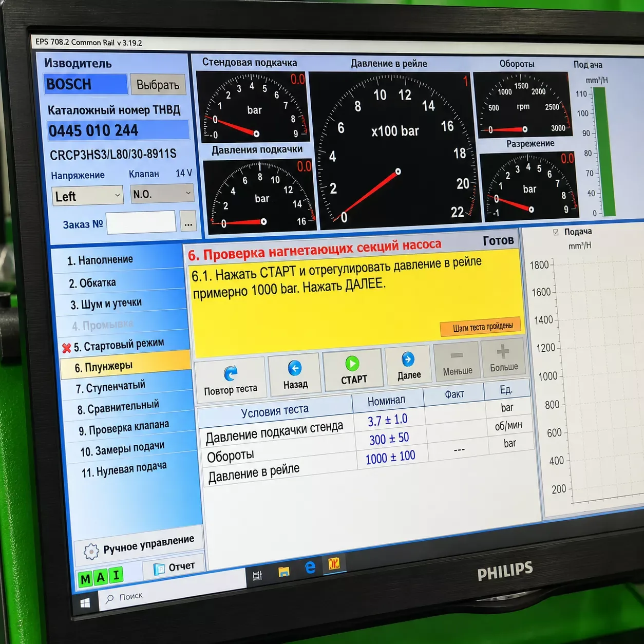This screenshot has height=644, width=644.
Task: Open Microsoft Edge from the taskbar
Action: pyautogui.click(x=310, y=567)
